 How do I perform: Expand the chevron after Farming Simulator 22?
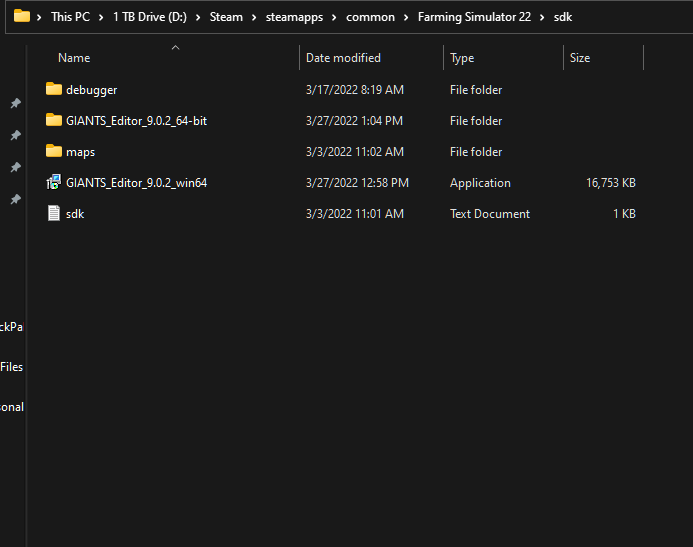(542, 17)
